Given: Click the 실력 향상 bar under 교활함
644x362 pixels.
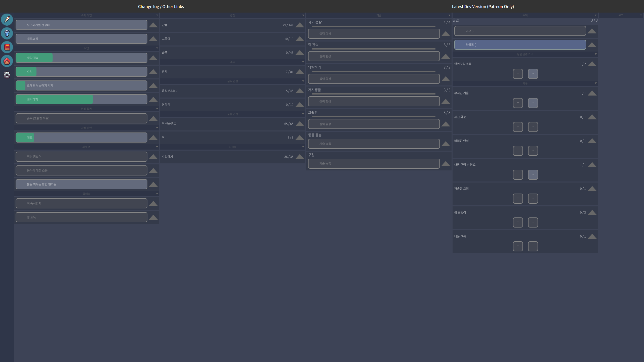Looking at the screenshot, I should tap(374, 124).
